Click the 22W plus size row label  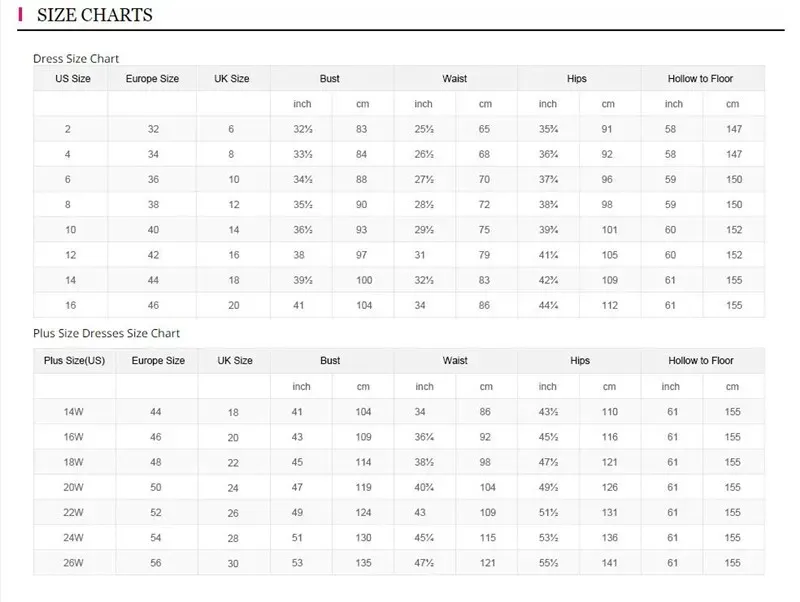pos(73,512)
